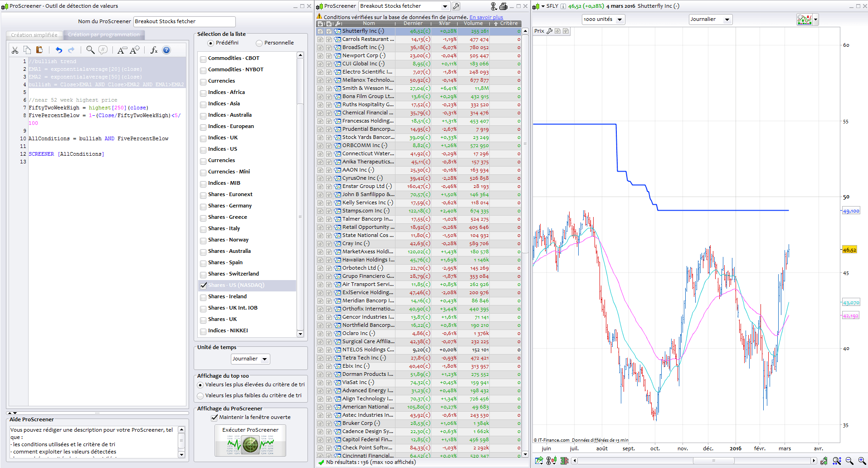Screen dimensions: 868x468
Task: Open the Journalier time unit dropdown
Action: pyautogui.click(x=250, y=359)
